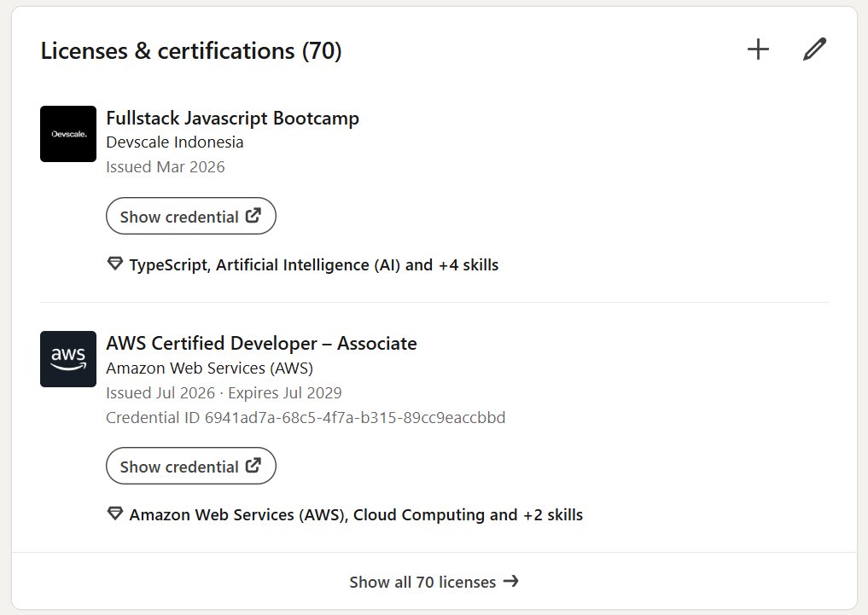Viewport: 868px width, 615px height.
Task: Click diamond skills icon under Bootcamp entry
Action: pos(114,264)
